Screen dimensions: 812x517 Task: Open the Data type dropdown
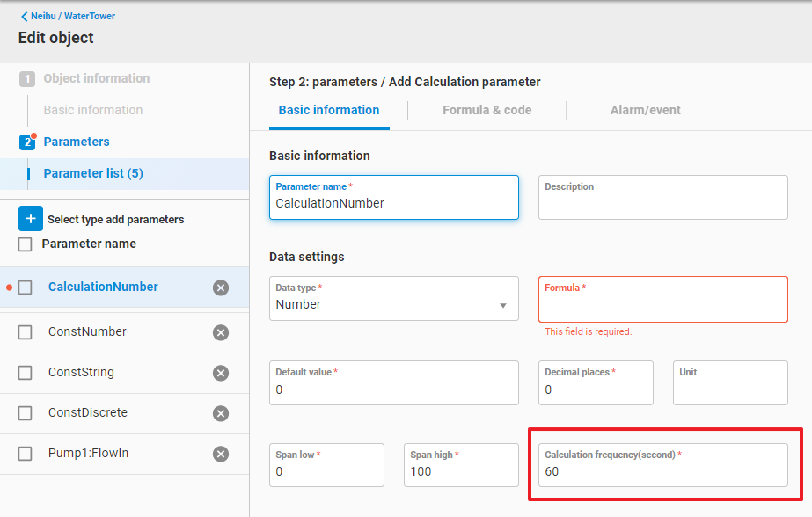[x=393, y=299]
